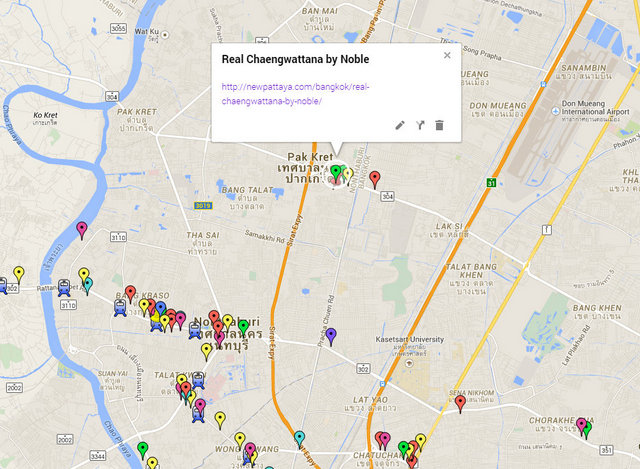This screenshot has width=640, height=469.
Task: Select the green marker near the 3344 shield
Action: click(x=142, y=450)
